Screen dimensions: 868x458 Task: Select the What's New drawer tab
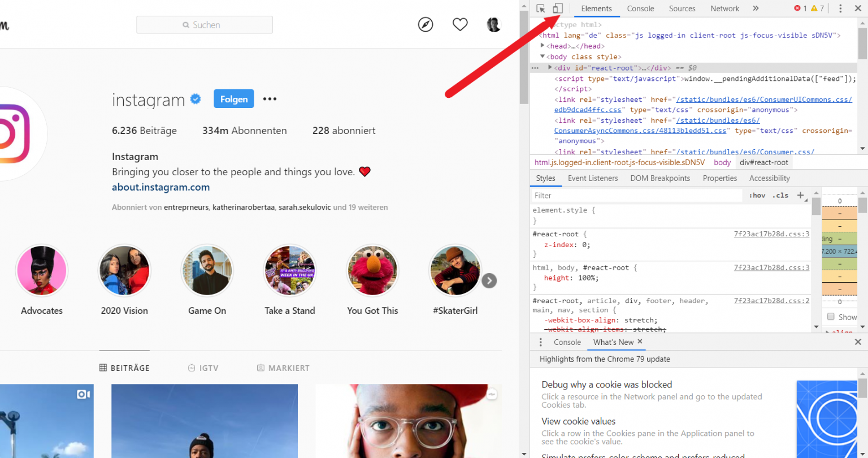613,342
